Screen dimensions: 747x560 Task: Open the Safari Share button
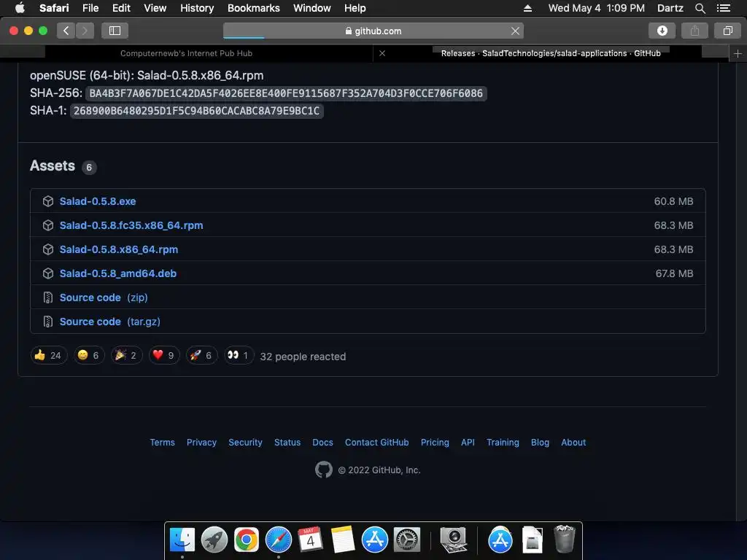[694, 31]
